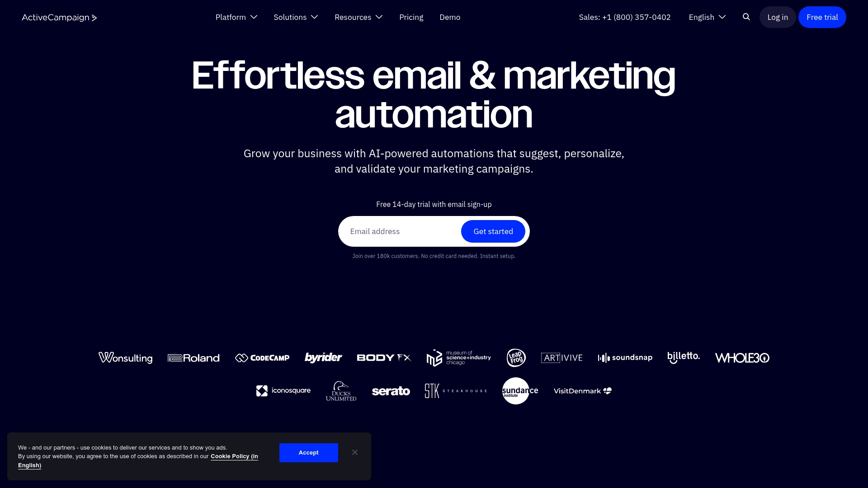Click the Demo menu item
This screenshot has height=488, width=868.
[449, 17]
